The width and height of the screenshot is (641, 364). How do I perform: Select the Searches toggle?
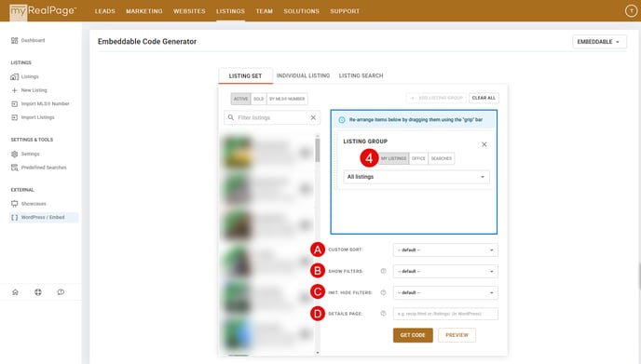pos(442,158)
